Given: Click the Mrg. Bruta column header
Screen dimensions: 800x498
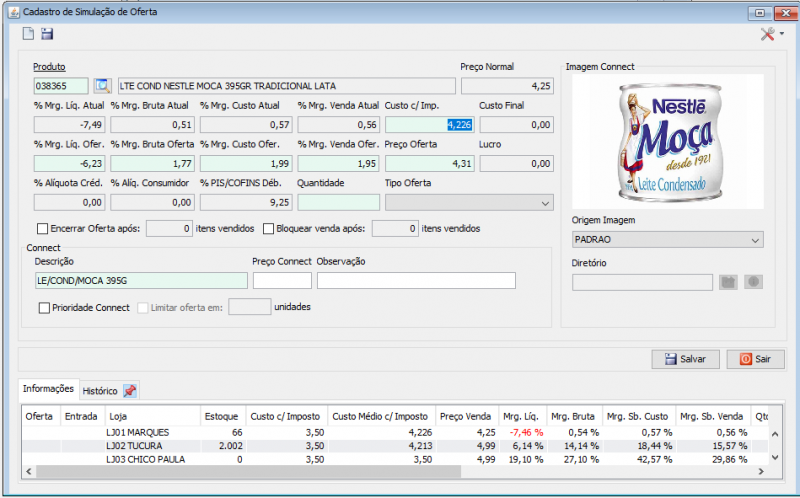Looking at the screenshot, I should (574, 416).
